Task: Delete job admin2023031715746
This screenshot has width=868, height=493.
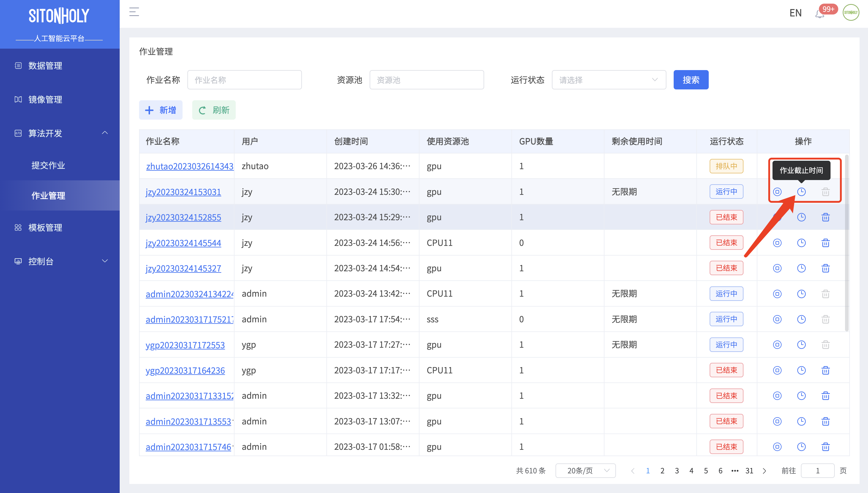Action: 826,447
